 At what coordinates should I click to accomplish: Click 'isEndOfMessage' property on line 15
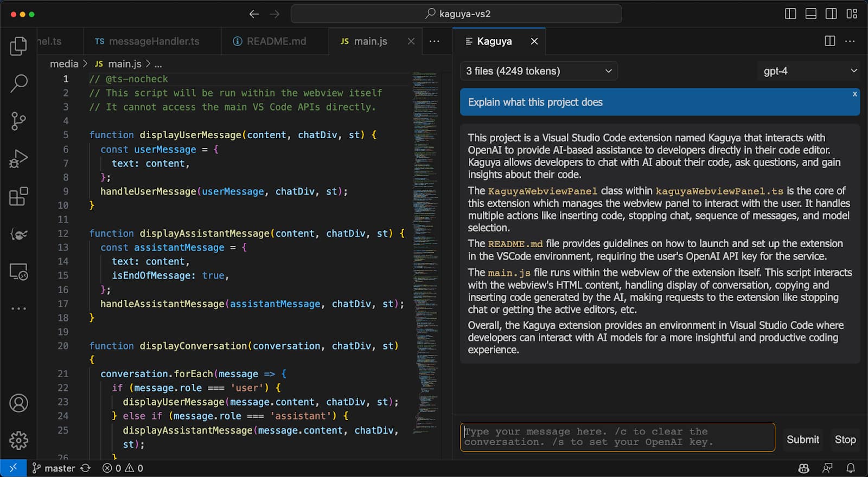click(x=151, y=275)
